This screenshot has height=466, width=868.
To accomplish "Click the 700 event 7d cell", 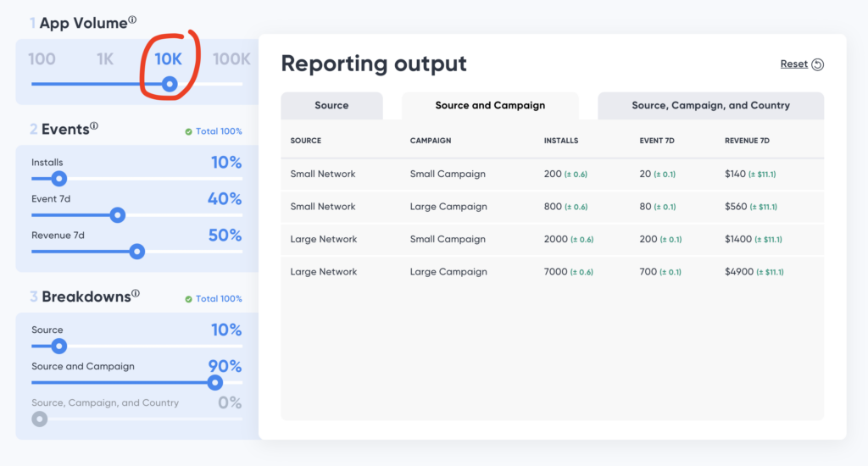I will click(x=660, y=272).
